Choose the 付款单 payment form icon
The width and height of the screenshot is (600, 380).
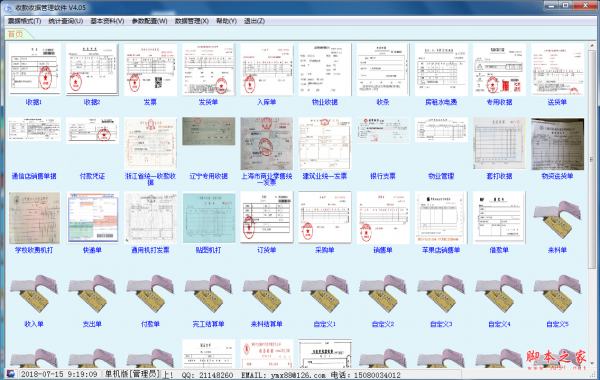click(150, 294)
